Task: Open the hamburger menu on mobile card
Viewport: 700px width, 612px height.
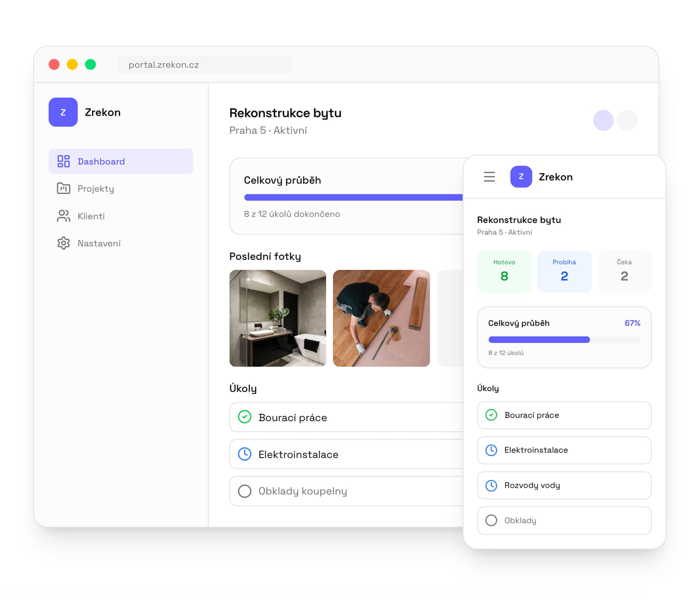Action: [489, 177]
